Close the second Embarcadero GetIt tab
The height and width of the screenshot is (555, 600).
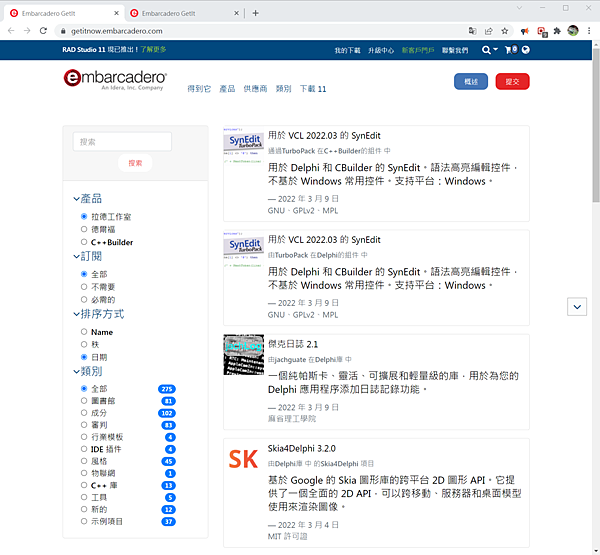tap(236, 13)
